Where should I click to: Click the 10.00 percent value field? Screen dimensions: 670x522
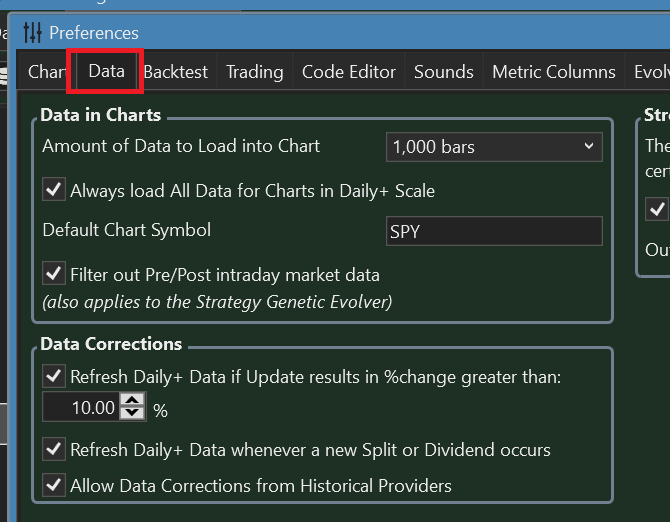pyautogui.click(x=81, y=407)
